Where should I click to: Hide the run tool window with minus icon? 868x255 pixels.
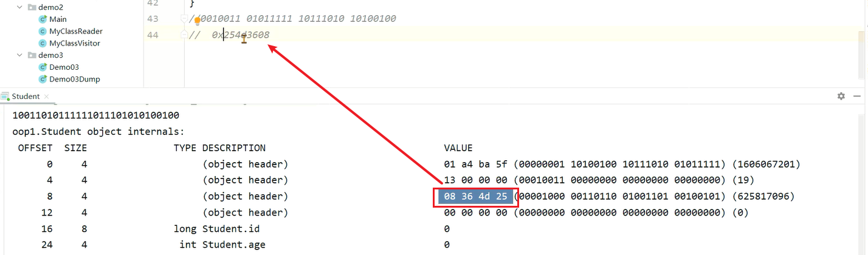[857, 96]
